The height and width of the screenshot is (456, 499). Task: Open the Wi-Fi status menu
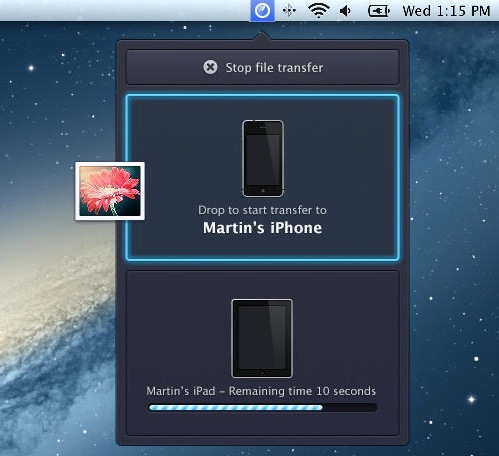point(319,11)
